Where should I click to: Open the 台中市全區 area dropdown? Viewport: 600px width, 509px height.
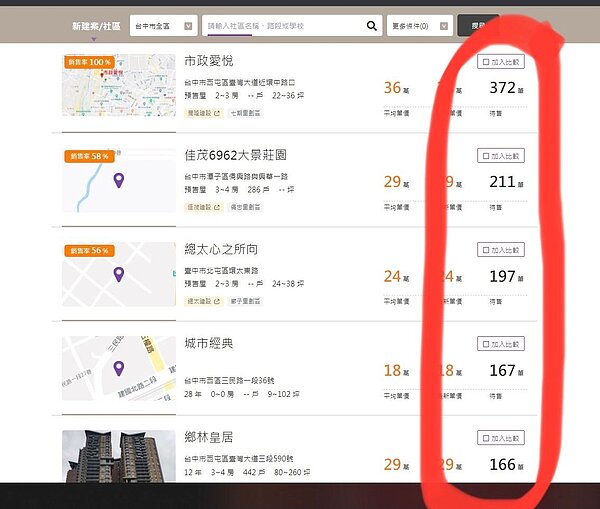(163, 26)
